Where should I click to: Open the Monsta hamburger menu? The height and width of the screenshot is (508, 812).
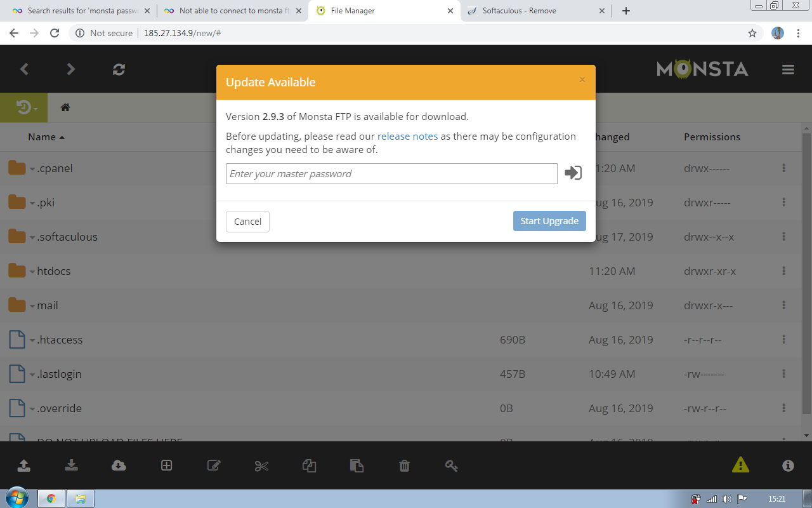click(x=788, y=69)
